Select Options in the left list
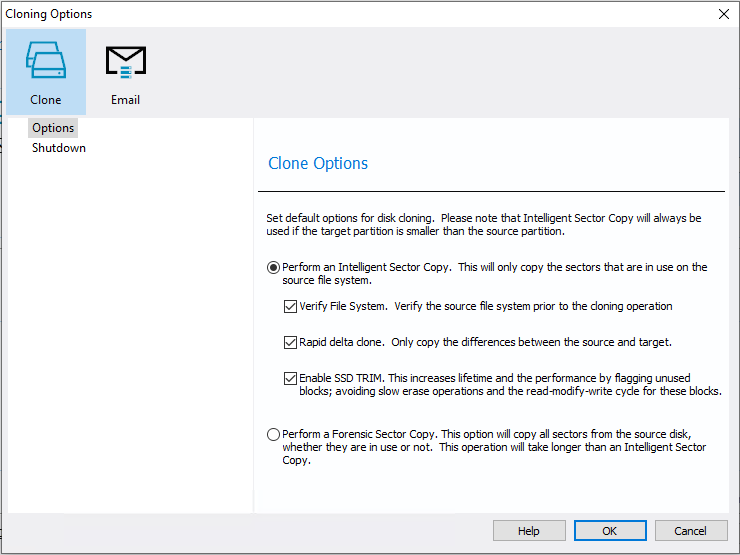The height and width of the screenshot is (555, 740). (x=53, y=128)
